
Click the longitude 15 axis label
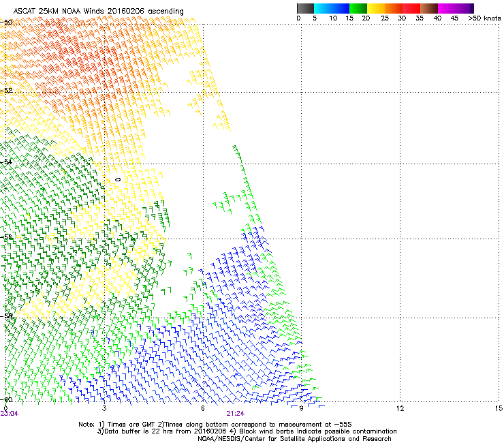499,408
